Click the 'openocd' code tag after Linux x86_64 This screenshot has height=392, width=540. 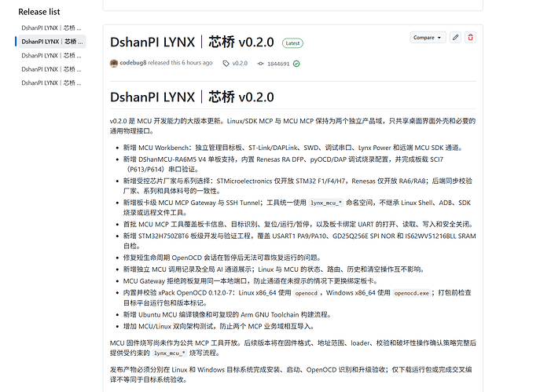pos(306,293)
